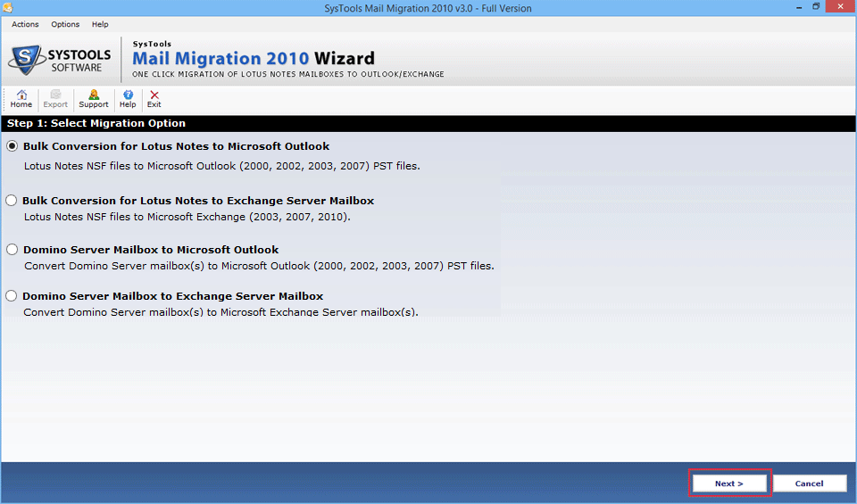857x504 pixels.
Task: Select Bulk Conversion for Lotus Notes to Microsoft Outlook
Action: (12, 146)
